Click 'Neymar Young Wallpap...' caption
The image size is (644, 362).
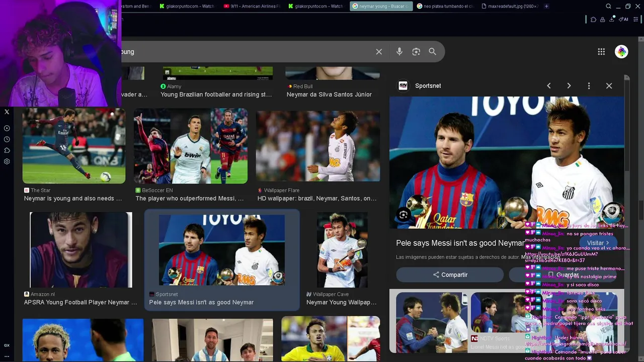342,303
